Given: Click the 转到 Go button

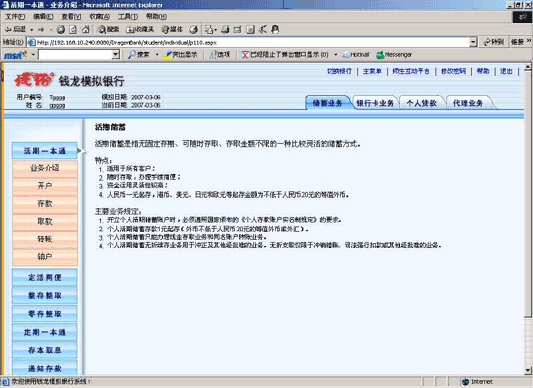Looking at the screenshot, I should 494,43.
